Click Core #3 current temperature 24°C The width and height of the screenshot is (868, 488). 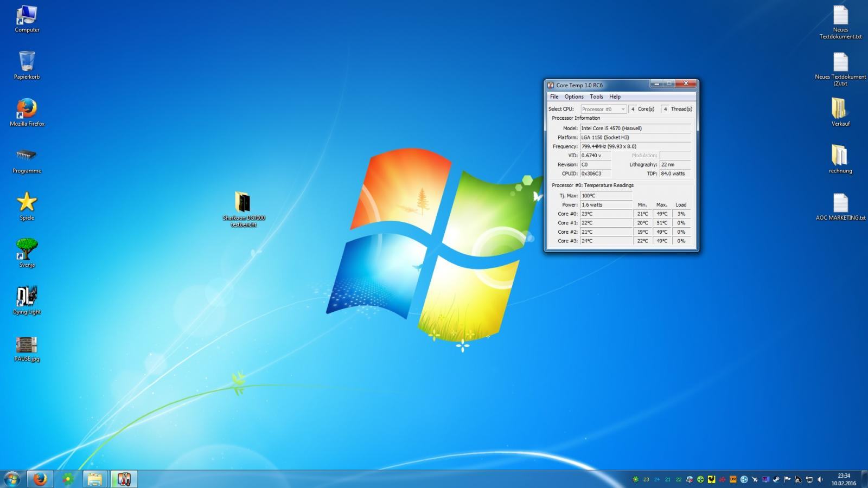[x=606, y=241]
